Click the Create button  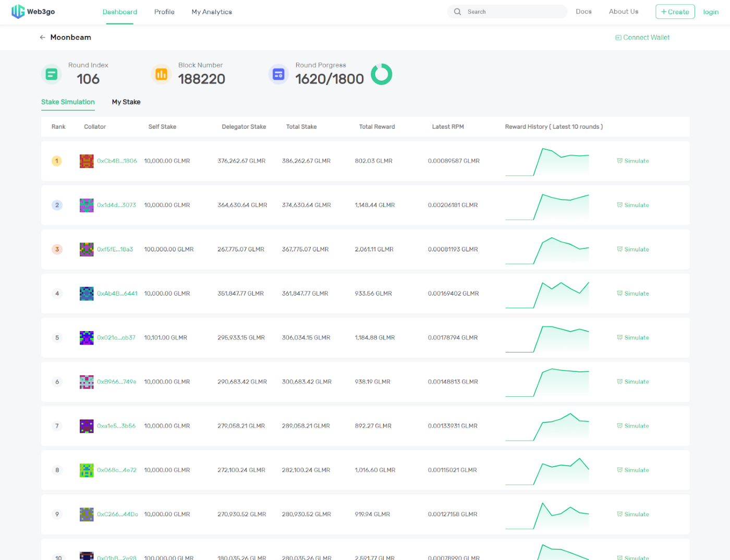[x=675, y=11]
